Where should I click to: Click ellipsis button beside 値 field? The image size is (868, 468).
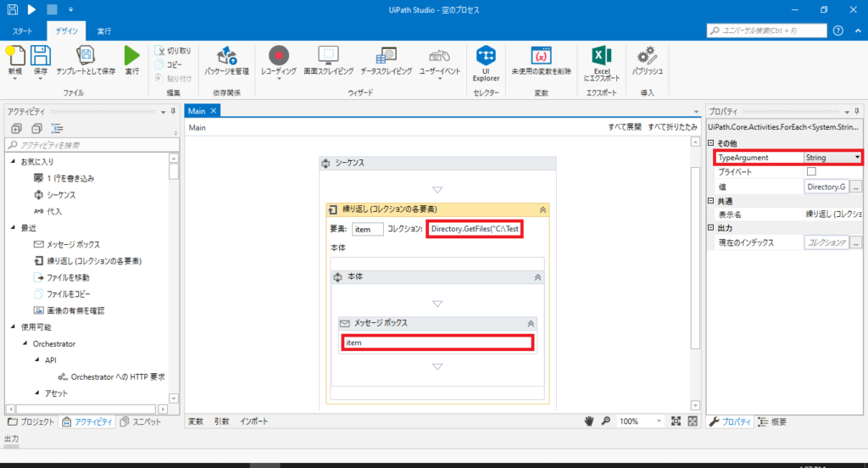pos(856,187)
